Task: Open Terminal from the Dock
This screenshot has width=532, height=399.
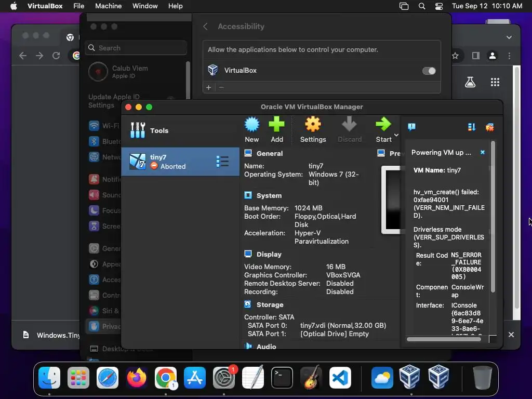Action: point(282,378)
